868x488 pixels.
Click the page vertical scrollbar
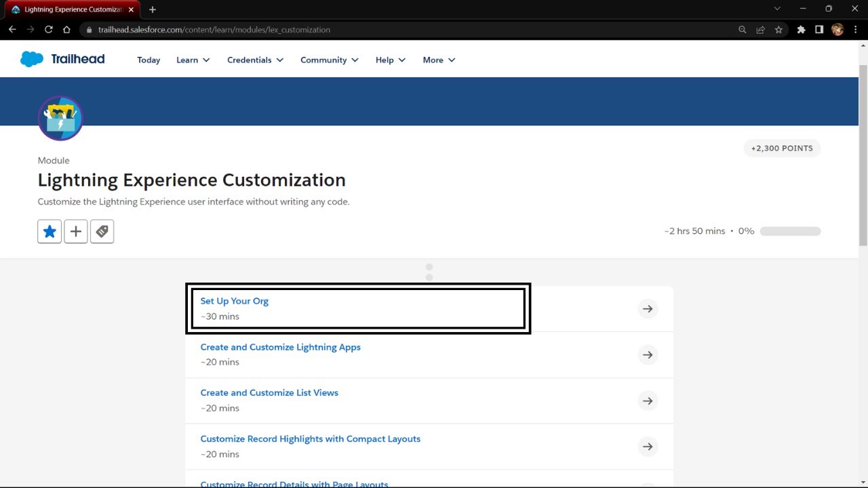pyautogui.click(x=863, y=156)
